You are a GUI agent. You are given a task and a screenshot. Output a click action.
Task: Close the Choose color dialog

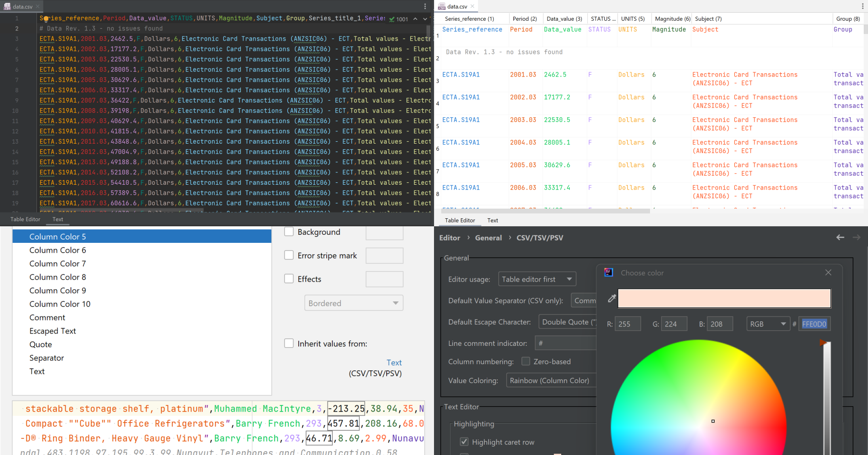pyautogui.click(x=828, y=273)
